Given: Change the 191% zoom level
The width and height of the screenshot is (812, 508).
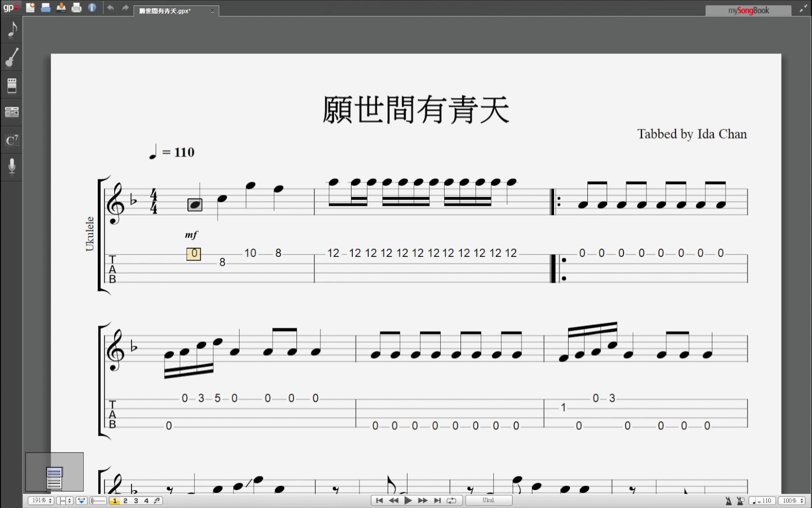Looking at the screenshot, I should 41,501.
